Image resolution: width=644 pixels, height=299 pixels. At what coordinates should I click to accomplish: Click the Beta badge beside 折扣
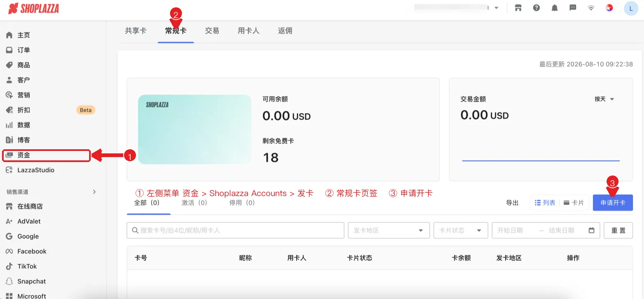coord(85,110)
